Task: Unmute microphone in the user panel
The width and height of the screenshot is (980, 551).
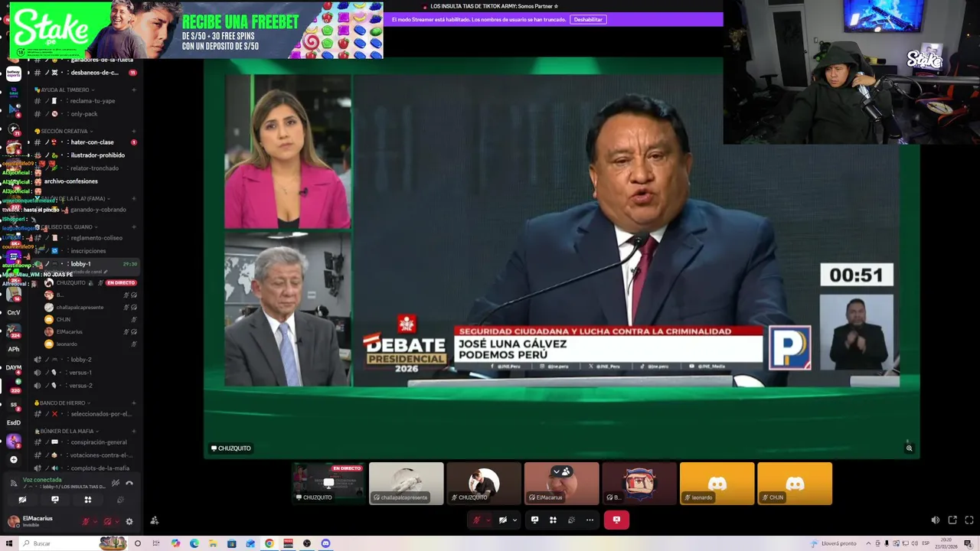Action: [x=86, y=521]
